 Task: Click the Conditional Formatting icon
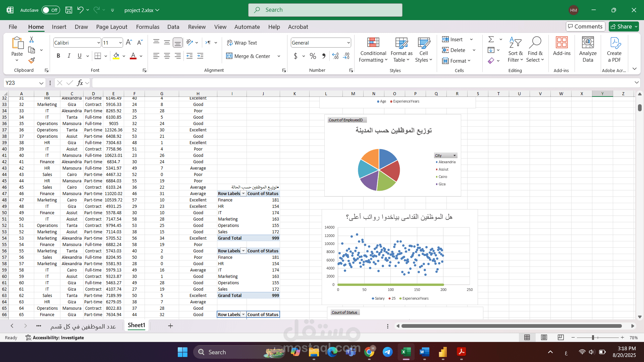(x=373, y=43)
